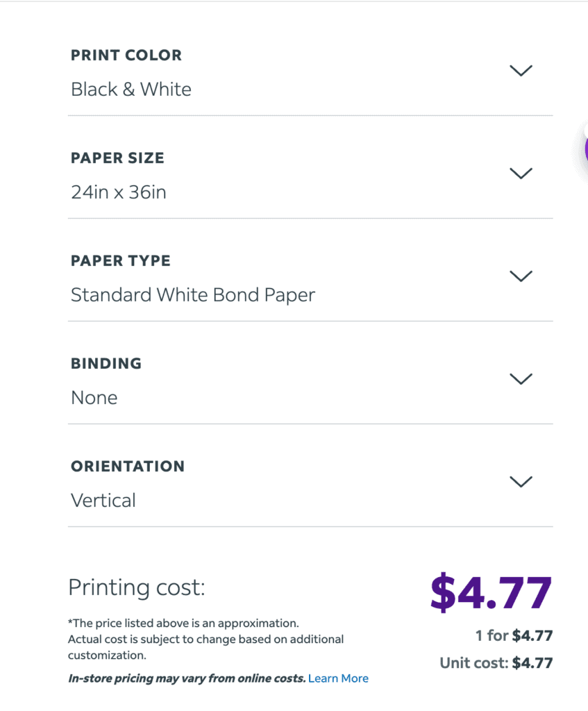Image resolution: width=588 pixels, height=711 pixels.
Task: Click the 'Vertical' orientation value
Action: 103,500
